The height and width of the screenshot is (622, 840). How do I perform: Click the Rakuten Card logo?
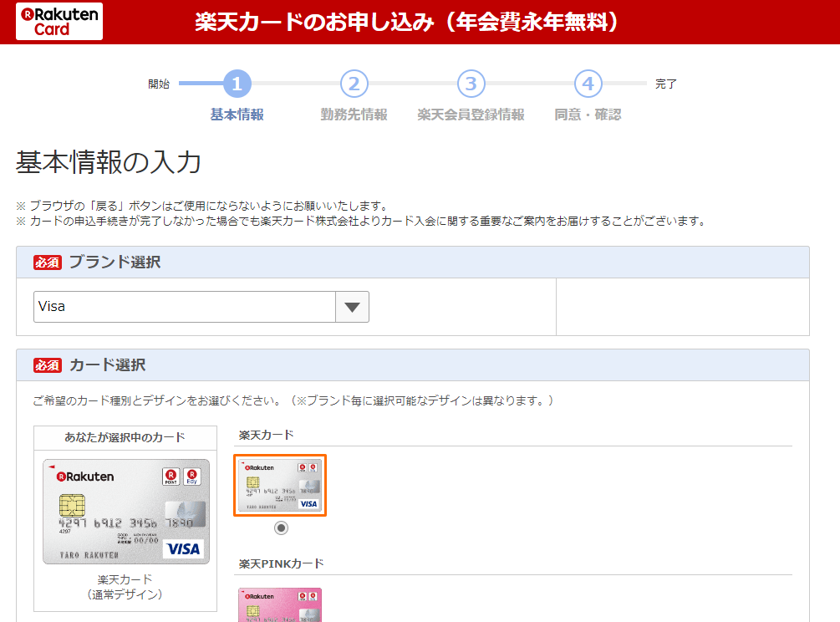click(x=59, y=22)
